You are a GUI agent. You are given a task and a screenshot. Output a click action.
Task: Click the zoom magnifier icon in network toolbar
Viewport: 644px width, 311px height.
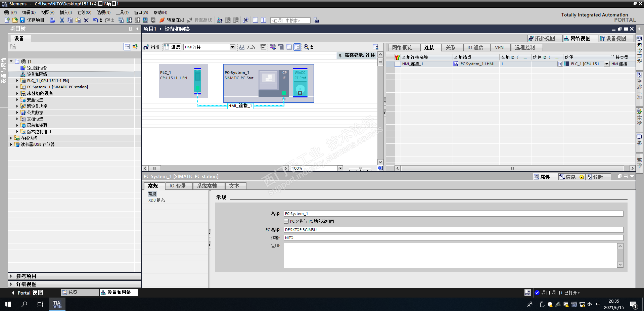(306, 47)
